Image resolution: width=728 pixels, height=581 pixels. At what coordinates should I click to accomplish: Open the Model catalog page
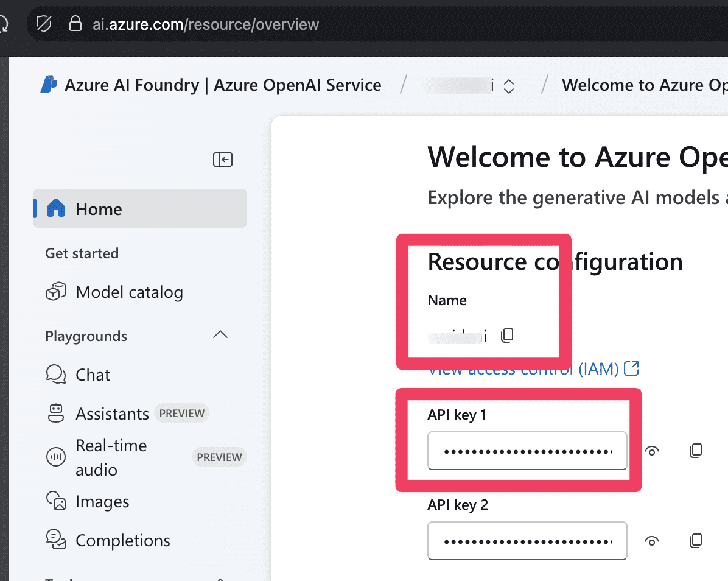click(x=130, y=292)
